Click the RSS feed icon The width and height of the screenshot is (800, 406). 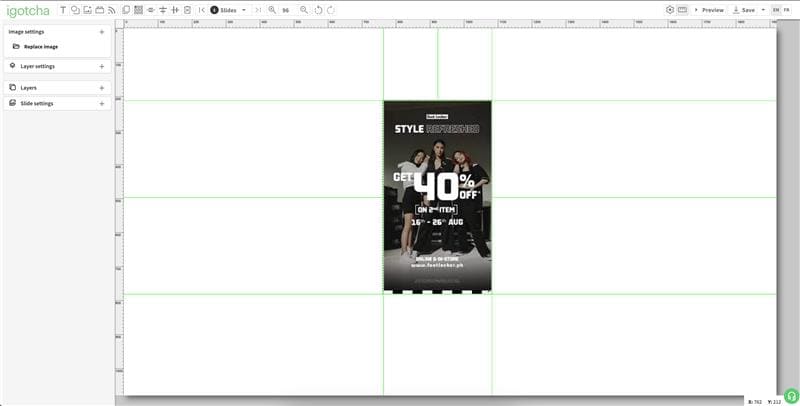[x=112, y=10]
